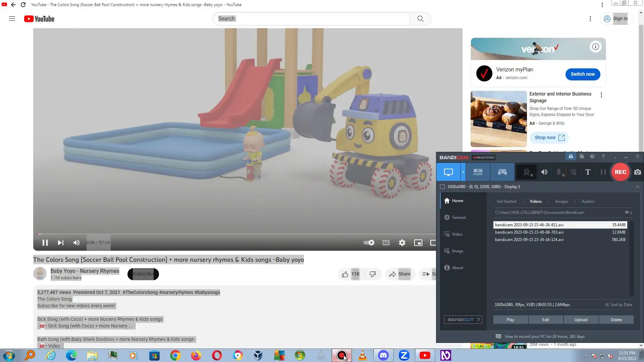Click Verizon Switch now button
Viewport: 644px width, 362px height.
click(x=583, y=74)
